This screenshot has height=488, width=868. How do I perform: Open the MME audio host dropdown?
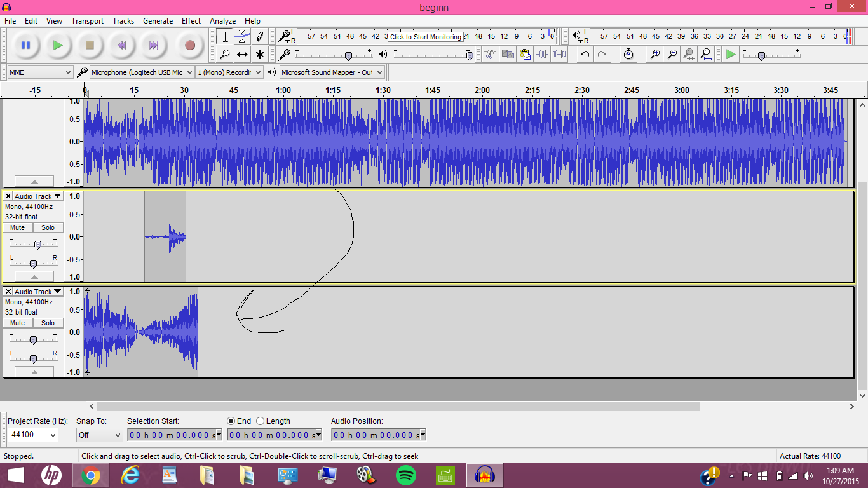click(40, 72)
